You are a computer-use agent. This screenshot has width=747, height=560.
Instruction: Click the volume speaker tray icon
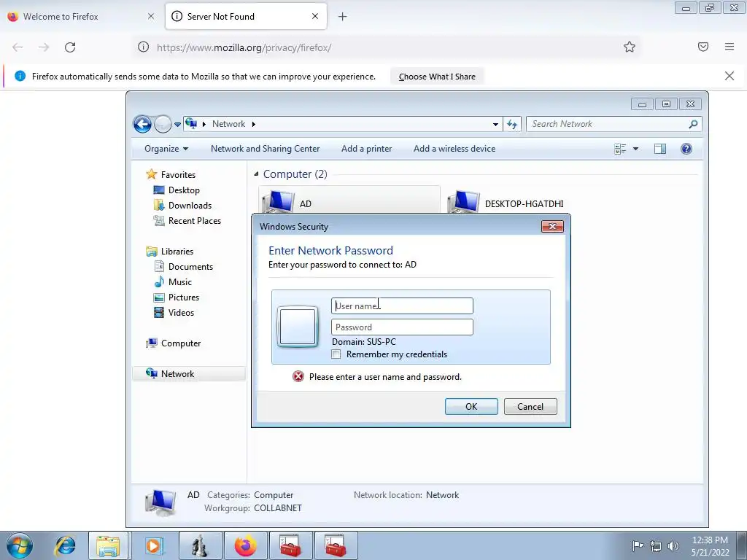pos(673,546)
